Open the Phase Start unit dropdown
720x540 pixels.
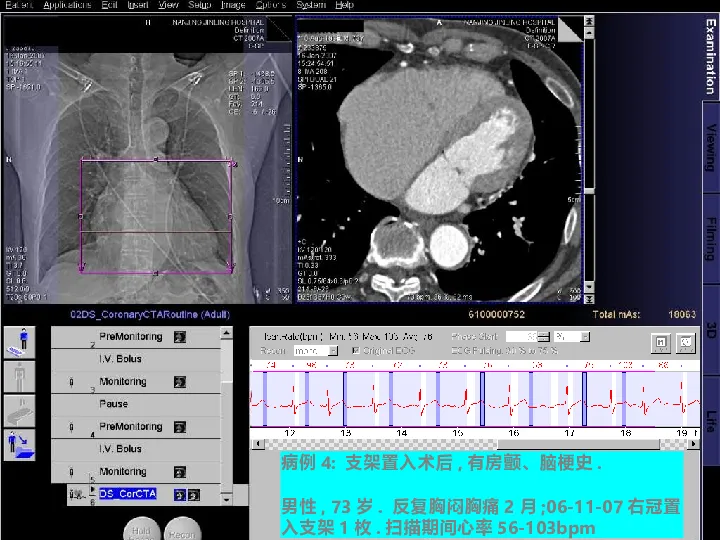(585, 337)
